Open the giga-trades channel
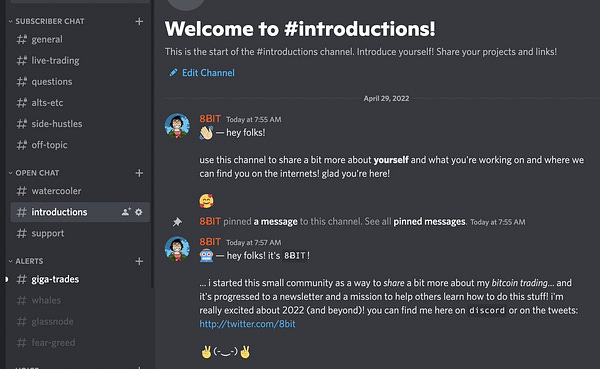Image resolution: width=600 pixels, height=369 pixels. coord(80,279)
